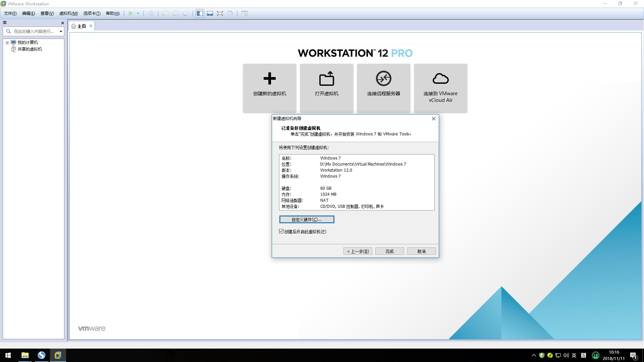Viewport: 644px width, 362px height.
Task: Toggle the library panel visibility icon
Action: 200,13
